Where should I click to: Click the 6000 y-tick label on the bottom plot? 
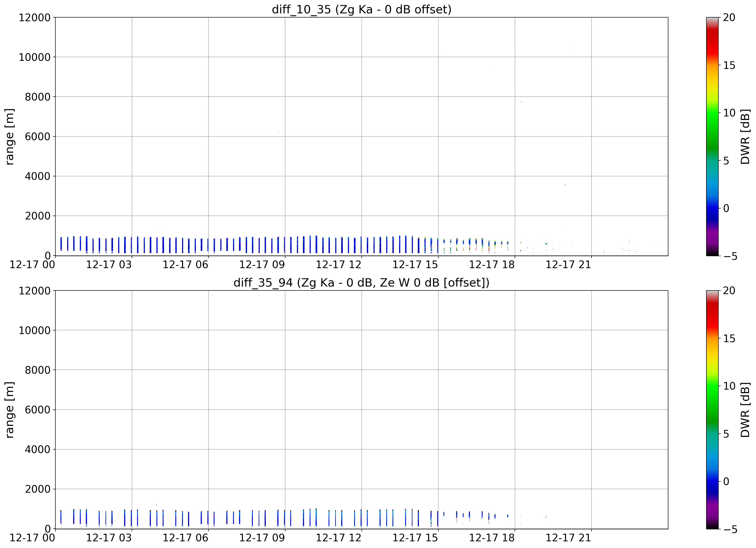38,410
